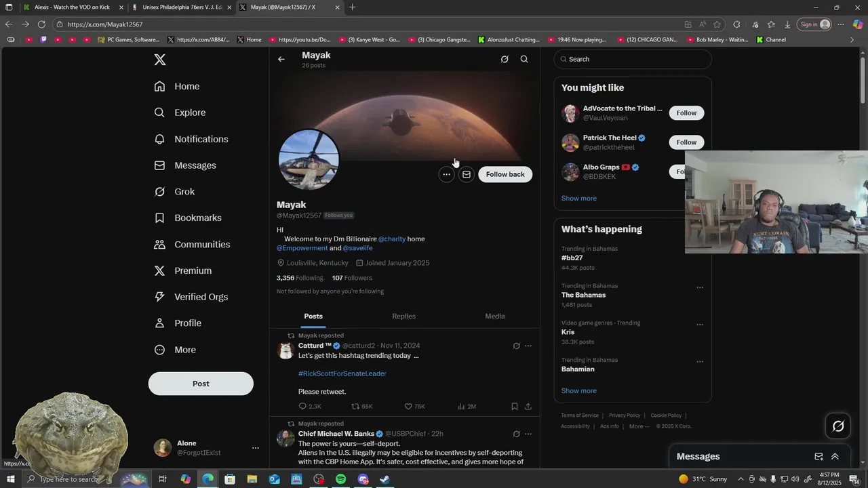Click the reply icon on the Catturd post
This screenshot has width=868, height=488.
(303, 407)
